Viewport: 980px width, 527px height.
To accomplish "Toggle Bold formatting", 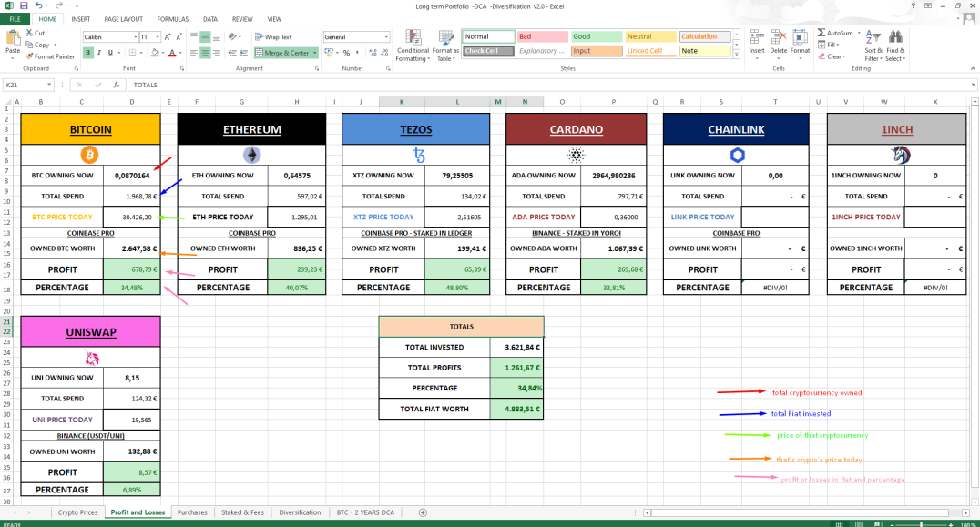I will tap(88, 53).
